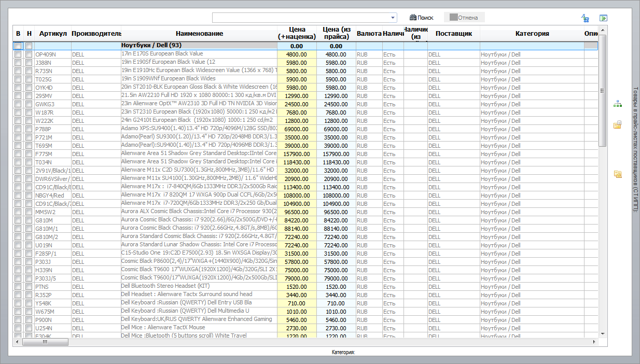The width and height of the screenshot is (640, 364).
Task: Tick the В checkbox for row OP409N
Action: 18,54
